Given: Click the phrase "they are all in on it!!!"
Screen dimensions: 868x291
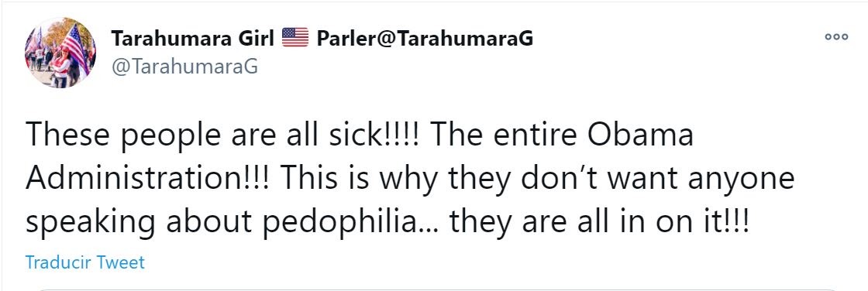Looking at the screenshot, I should point(599,221).
